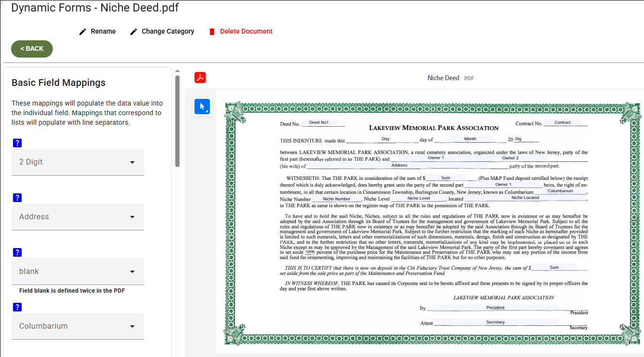644x357 pixels.
Task: Click the Niche Number field in PDF
Action: (336, 199)
